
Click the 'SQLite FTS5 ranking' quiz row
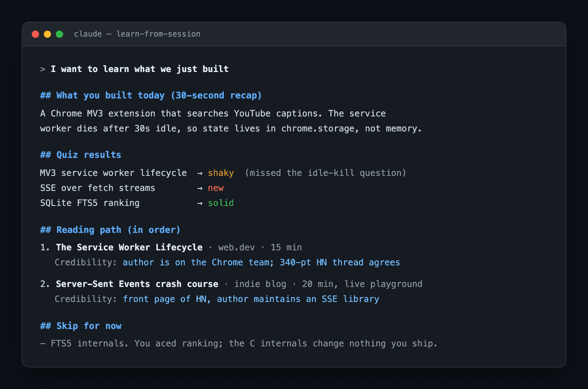coord(137,203)
